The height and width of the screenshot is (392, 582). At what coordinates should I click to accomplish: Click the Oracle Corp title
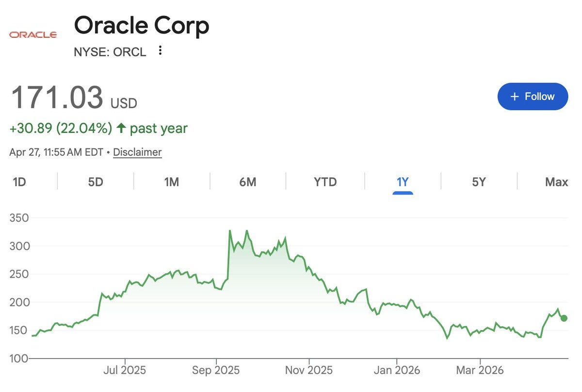click(x=142, y=25)
